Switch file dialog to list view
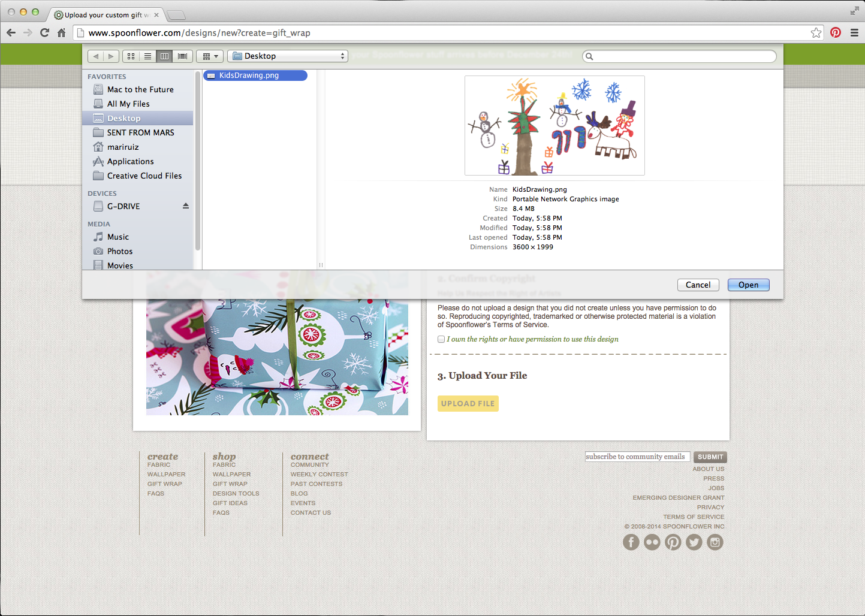 147,56
